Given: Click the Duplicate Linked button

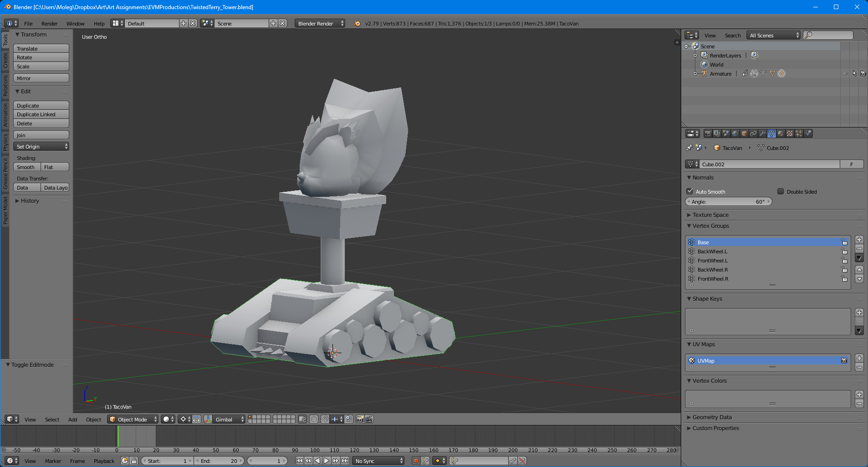Looking at the screenshot, I should [x=41, y=114].
